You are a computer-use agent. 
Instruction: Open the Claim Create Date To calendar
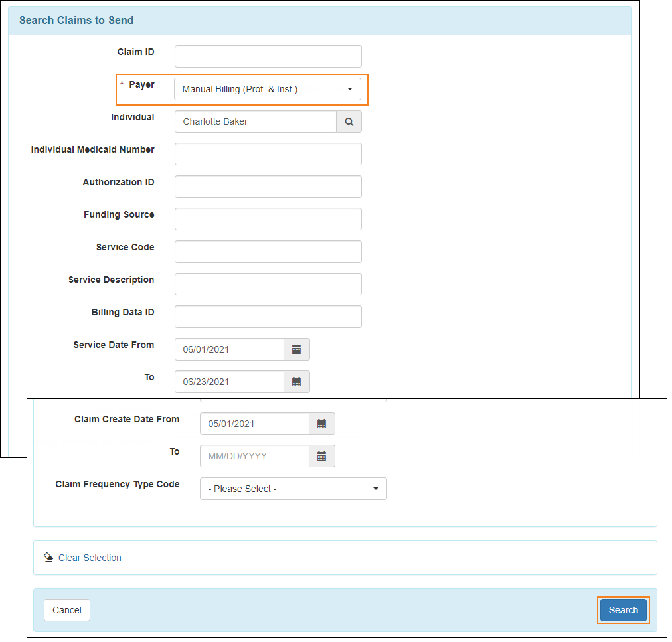click(323, 456)
